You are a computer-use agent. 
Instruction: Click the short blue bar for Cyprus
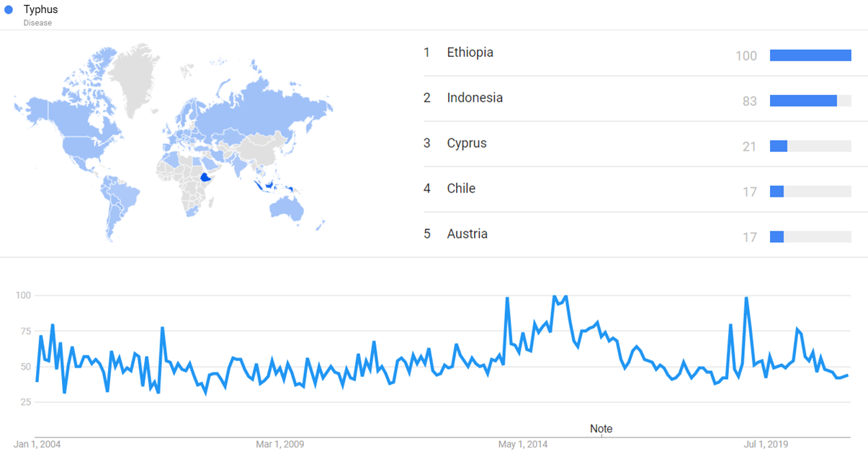coord(779,146)
